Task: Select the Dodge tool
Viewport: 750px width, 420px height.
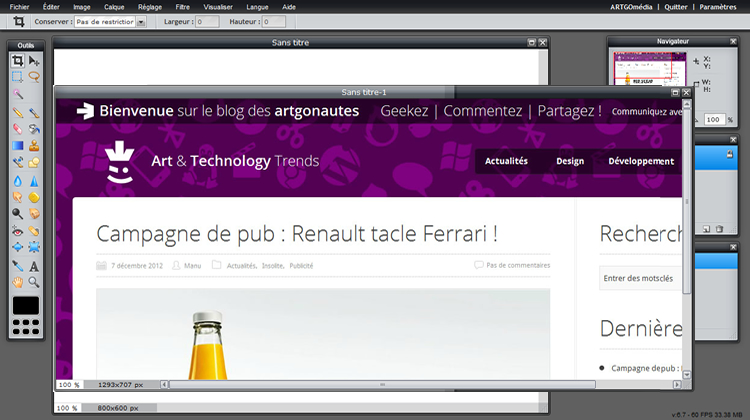Action: point(18,213)
